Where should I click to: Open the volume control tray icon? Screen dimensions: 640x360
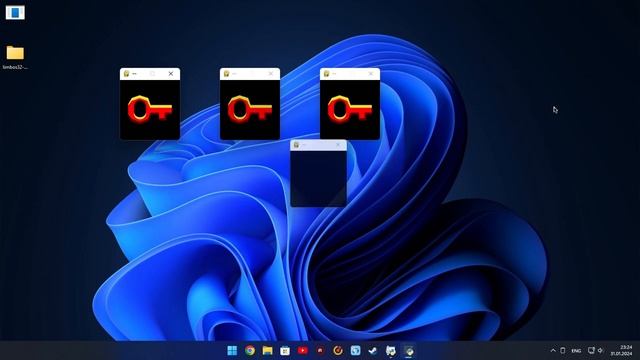click(600, 350)
